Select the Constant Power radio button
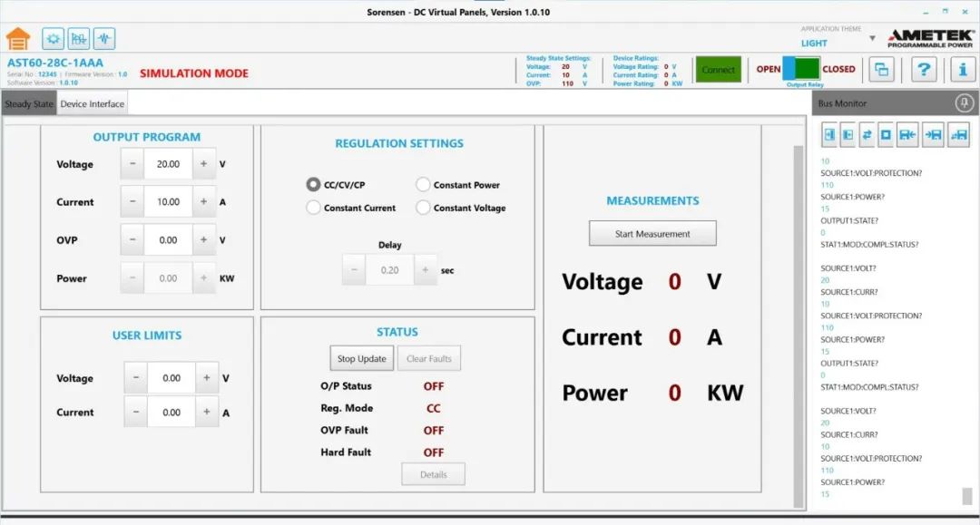Screen dimensions: 980x525 (423, 185)
